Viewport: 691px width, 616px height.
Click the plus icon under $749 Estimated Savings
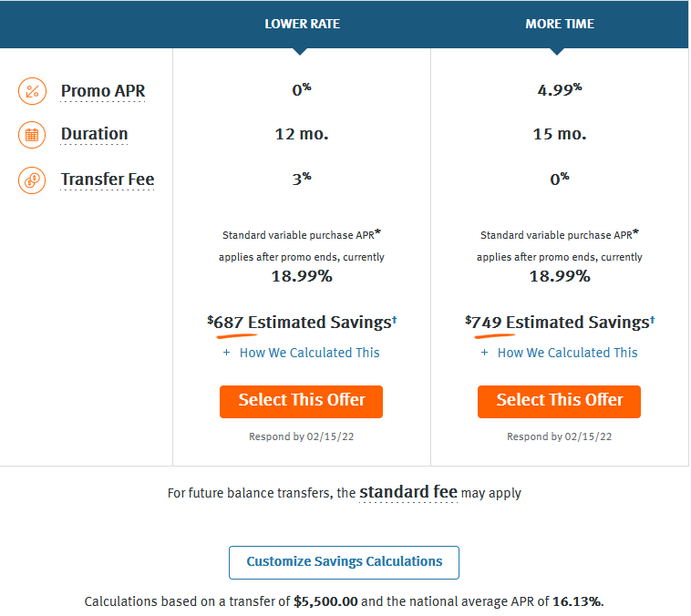(x=485, y=353)
